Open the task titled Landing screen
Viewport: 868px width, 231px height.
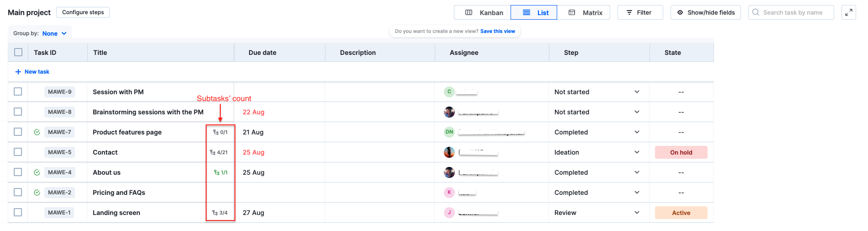[117, 213]
